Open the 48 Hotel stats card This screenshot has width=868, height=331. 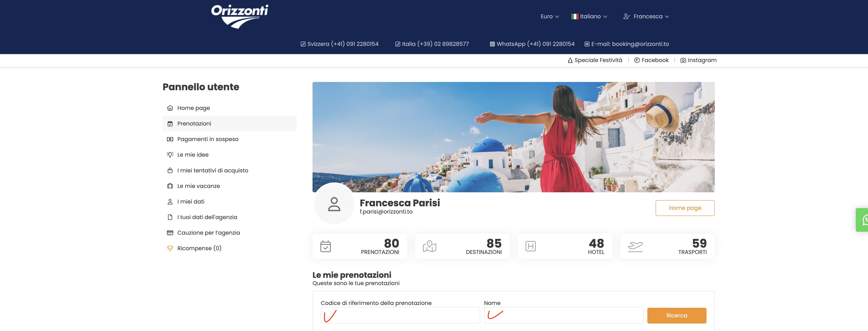pyautogui.click(x=564, y=246)
